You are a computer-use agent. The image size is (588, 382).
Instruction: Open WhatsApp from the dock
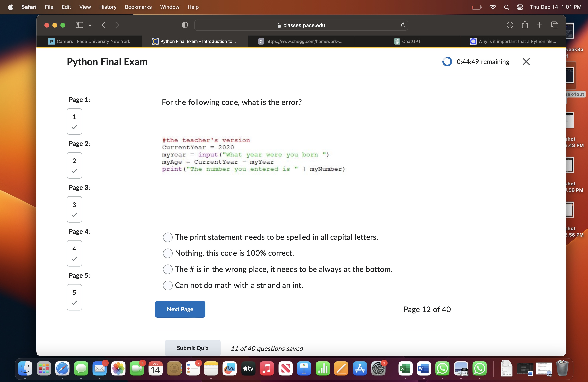coord(442,369)
